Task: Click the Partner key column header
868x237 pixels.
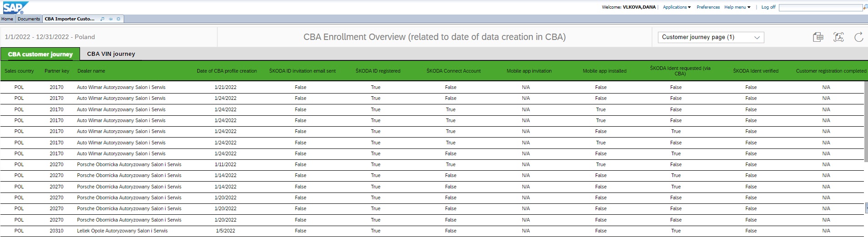Action: (x=57, y=71)
